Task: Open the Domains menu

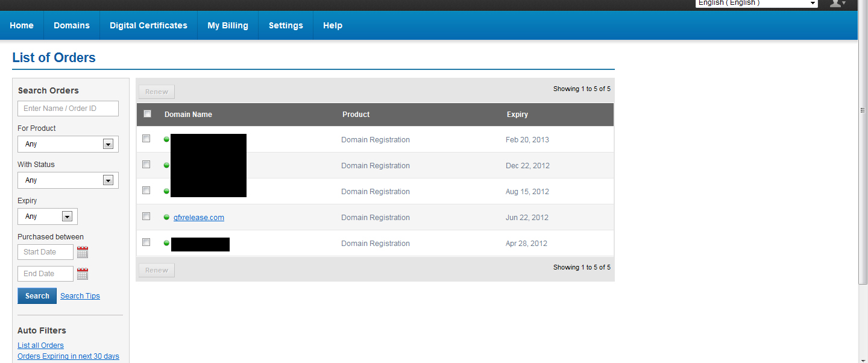Action: pyautogui.click(x=72, y=25)
